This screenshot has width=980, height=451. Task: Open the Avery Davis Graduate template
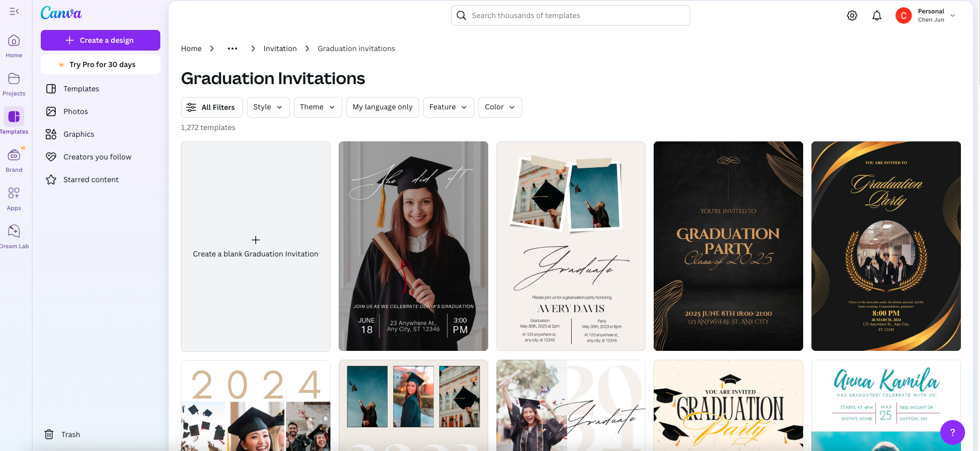[x=571, y=246]
